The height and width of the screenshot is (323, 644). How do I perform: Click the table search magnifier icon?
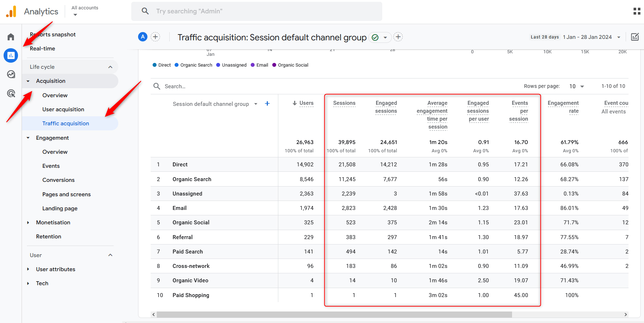click(157, 86)
